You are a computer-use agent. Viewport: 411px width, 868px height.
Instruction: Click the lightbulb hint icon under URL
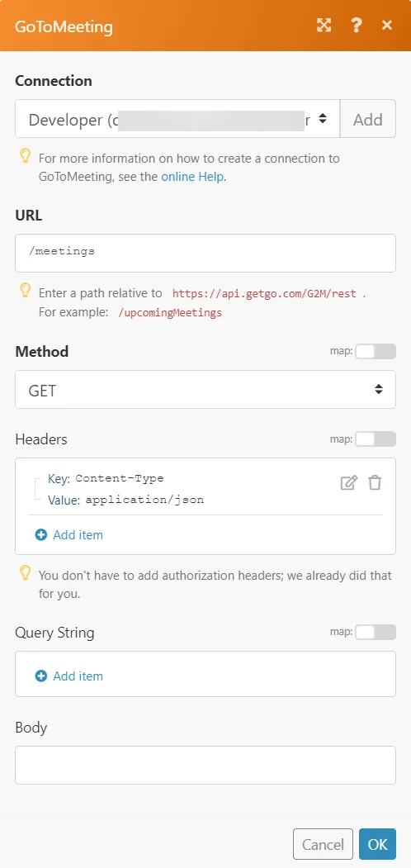click(x=25, y=292)
